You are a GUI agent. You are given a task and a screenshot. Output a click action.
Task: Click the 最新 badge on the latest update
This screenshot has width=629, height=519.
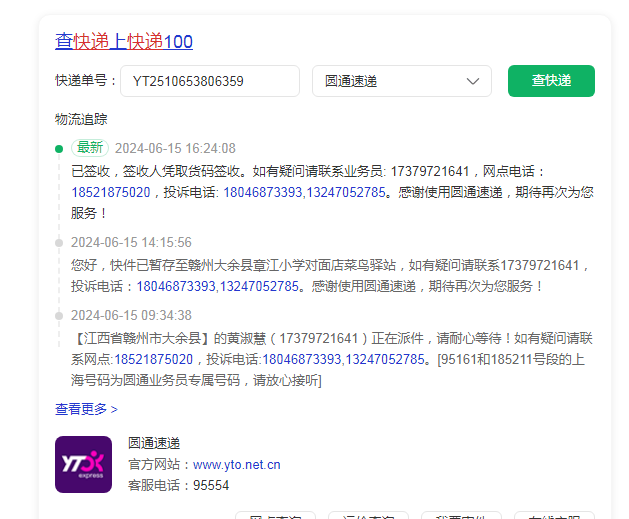90,148
